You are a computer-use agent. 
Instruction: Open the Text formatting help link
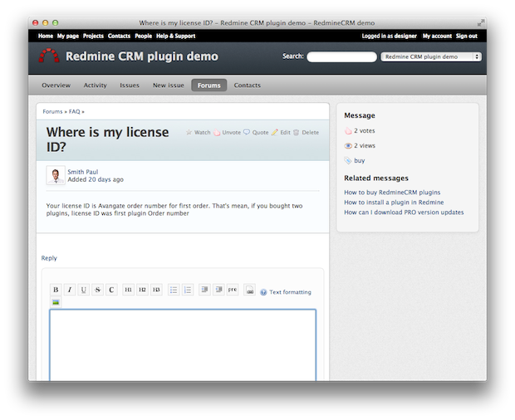click(x=290, y=292)
